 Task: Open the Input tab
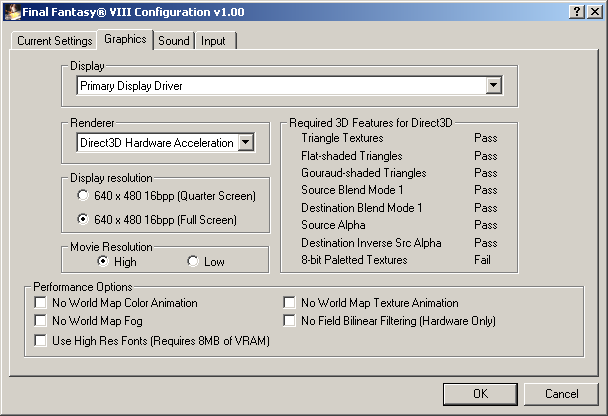213,41
